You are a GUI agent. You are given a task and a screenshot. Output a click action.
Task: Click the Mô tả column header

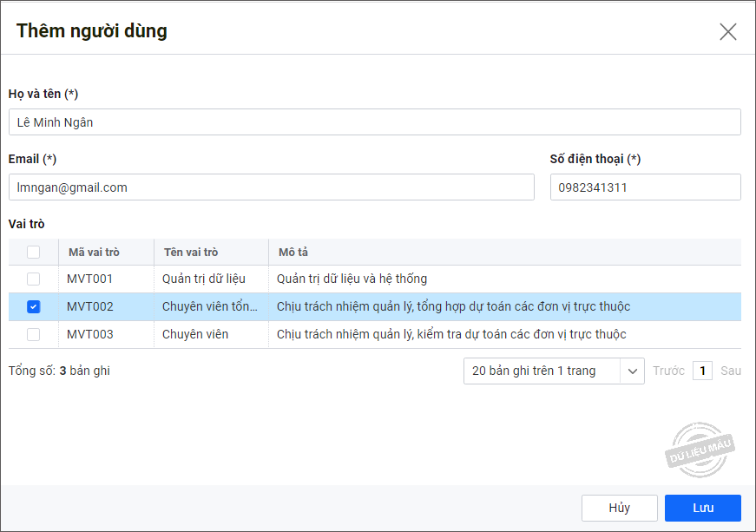pyautogui.click(x=293, y=253)
